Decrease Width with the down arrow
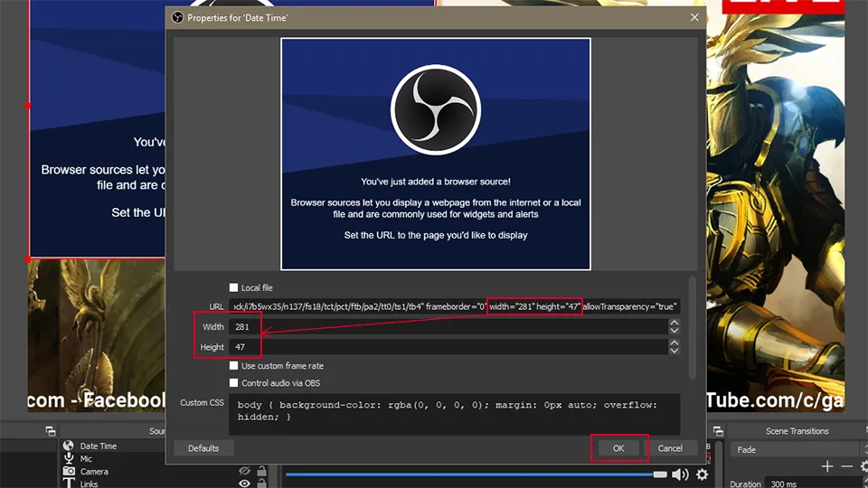868x488 pixels. [x=674, y=331]
